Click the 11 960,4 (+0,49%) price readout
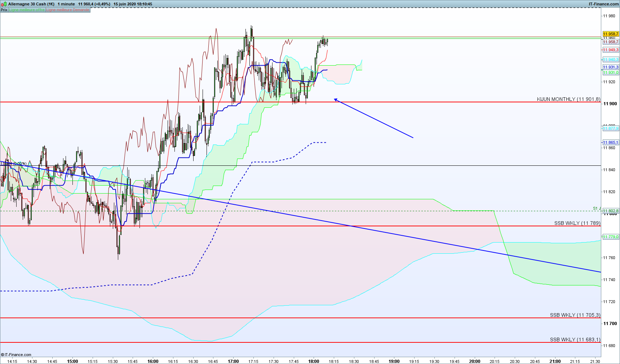This screenshot has width=620, height=364. [94, 4]
